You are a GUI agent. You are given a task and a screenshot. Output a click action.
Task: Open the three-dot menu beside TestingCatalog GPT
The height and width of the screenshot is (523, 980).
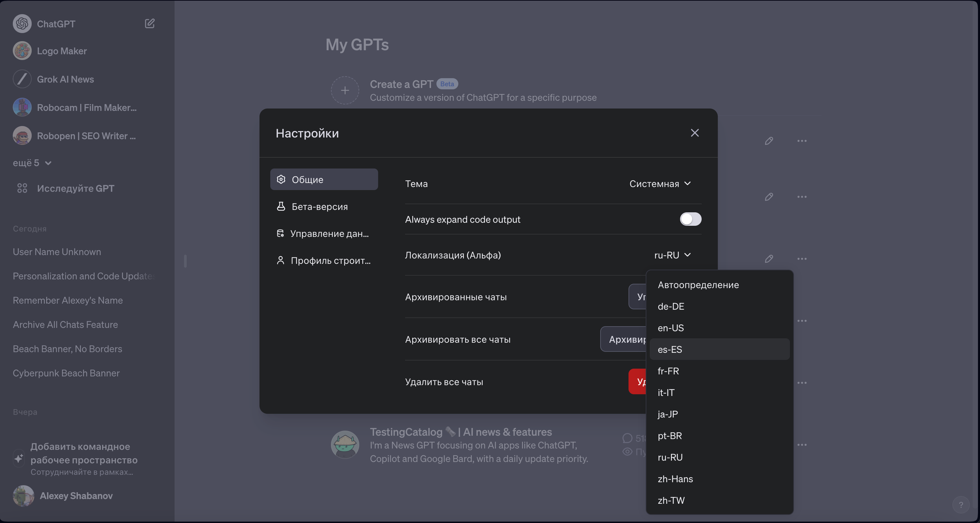tap(802, 445)
